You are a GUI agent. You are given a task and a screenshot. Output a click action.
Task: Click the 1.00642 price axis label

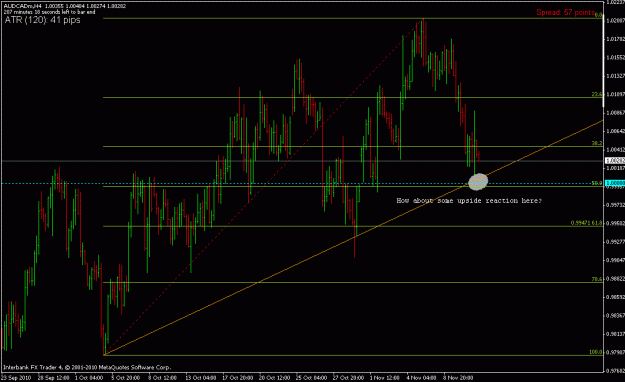(x=615, y=131)
